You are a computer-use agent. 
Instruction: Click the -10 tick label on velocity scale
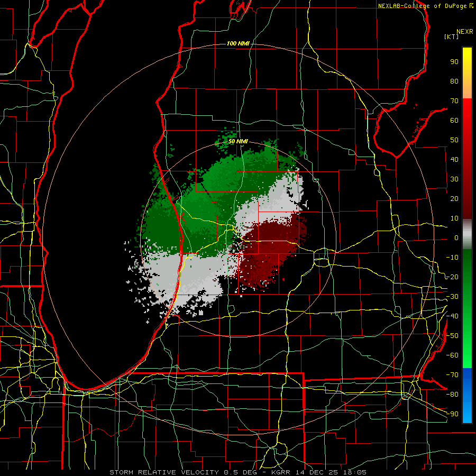452,258
